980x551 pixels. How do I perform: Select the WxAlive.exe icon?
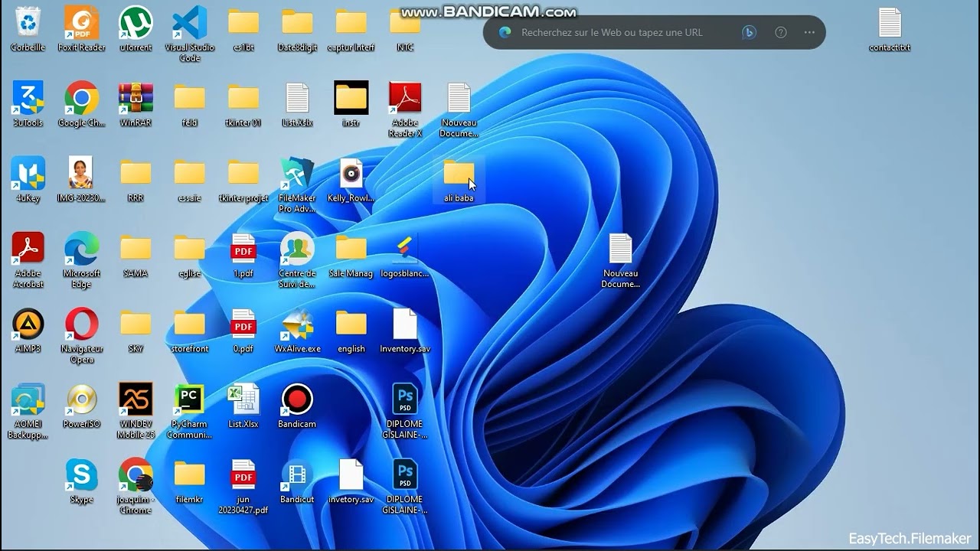point(297,324)
